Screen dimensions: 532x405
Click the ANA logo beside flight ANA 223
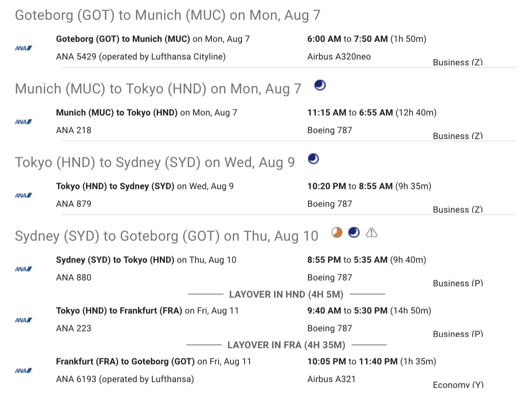(23, 320)
